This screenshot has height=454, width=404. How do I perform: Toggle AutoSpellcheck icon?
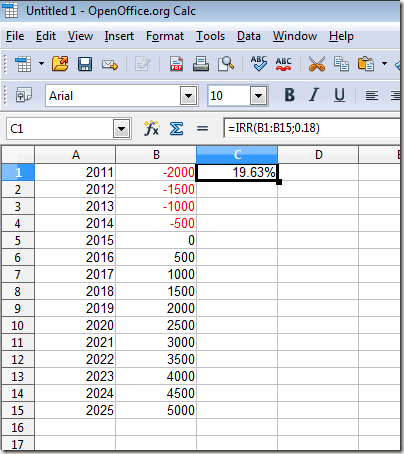pos(284,63)
